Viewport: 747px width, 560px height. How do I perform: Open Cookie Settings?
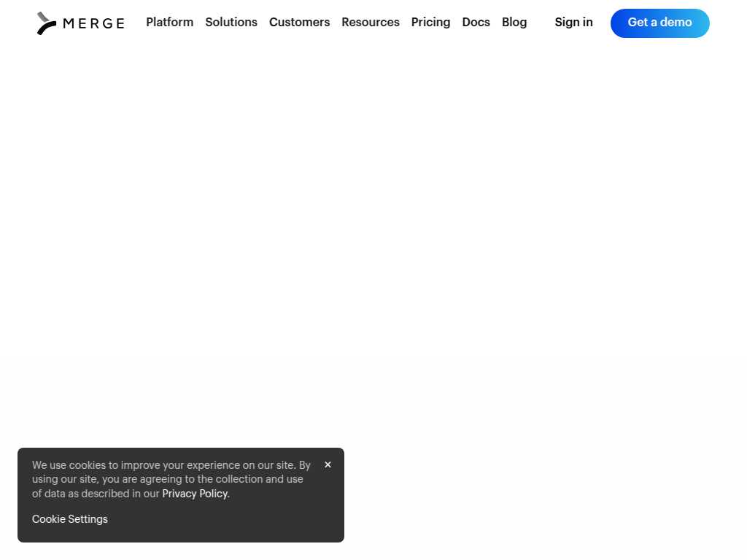69,519
